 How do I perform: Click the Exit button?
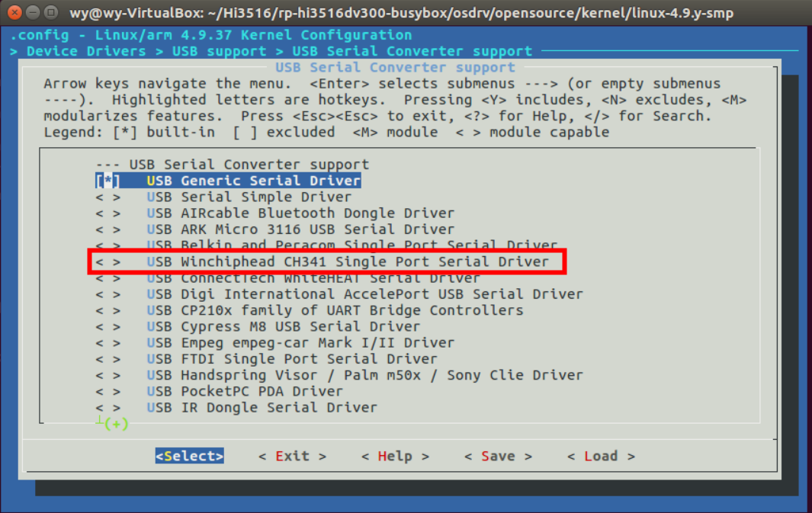tap(293, 456)
